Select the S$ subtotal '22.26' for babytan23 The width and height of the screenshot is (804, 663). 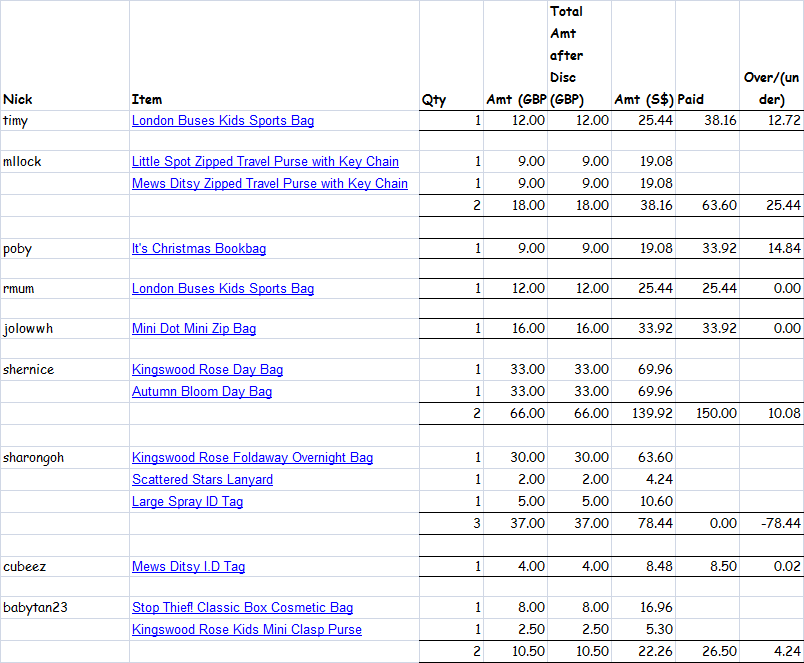tap(644, 651)
